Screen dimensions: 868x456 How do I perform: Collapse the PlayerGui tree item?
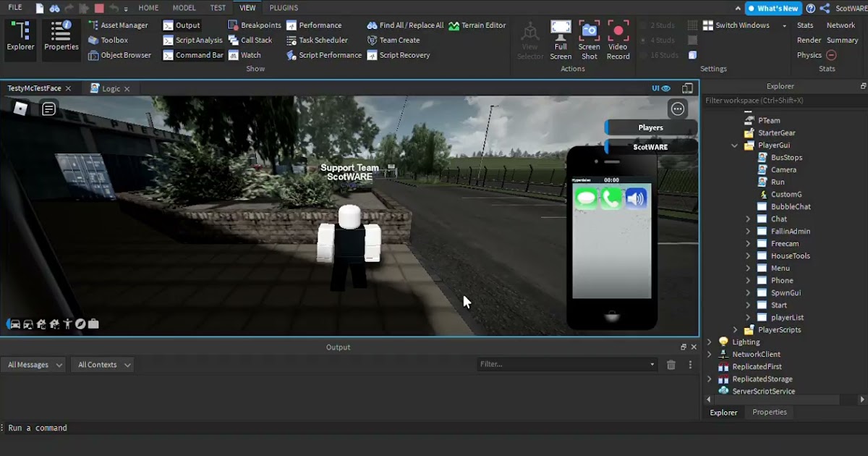point(734,145)
